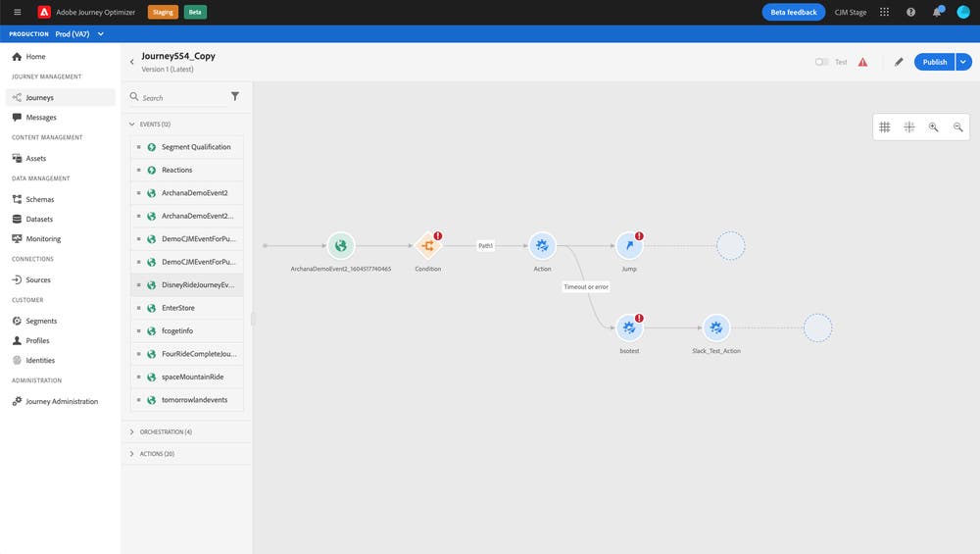Open the filter funnel icon in palette
This screenshot has height=554, width=980.
(235, 96)
